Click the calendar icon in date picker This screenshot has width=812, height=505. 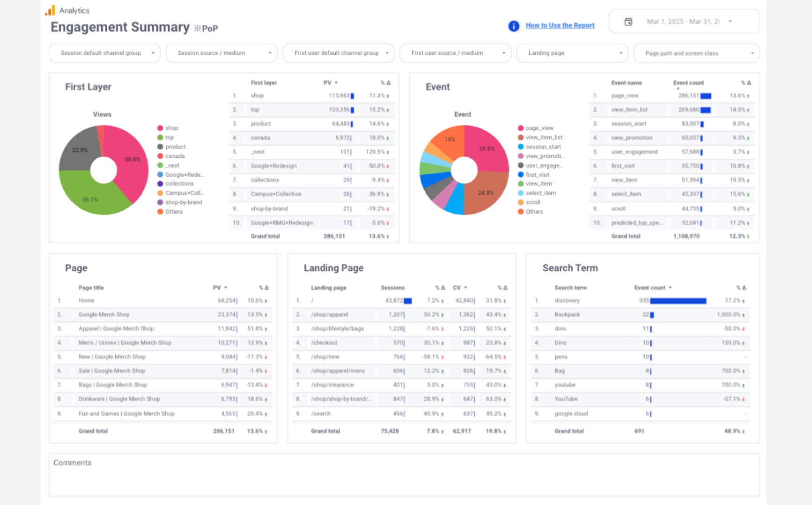point(628,22)
